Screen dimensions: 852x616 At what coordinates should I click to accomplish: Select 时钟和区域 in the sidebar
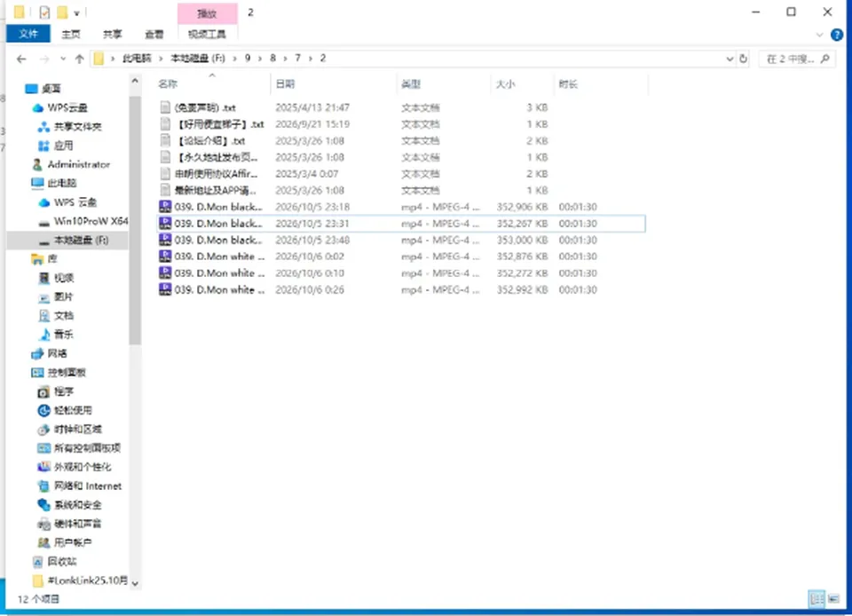click(78, 429)
